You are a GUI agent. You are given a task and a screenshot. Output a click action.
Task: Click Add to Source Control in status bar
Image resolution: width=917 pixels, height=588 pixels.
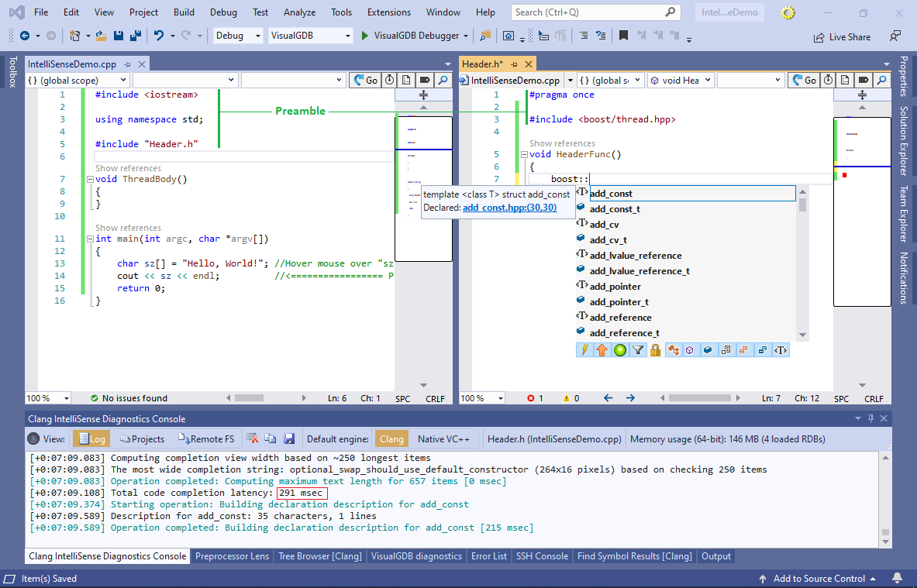(x=819, y=579)
